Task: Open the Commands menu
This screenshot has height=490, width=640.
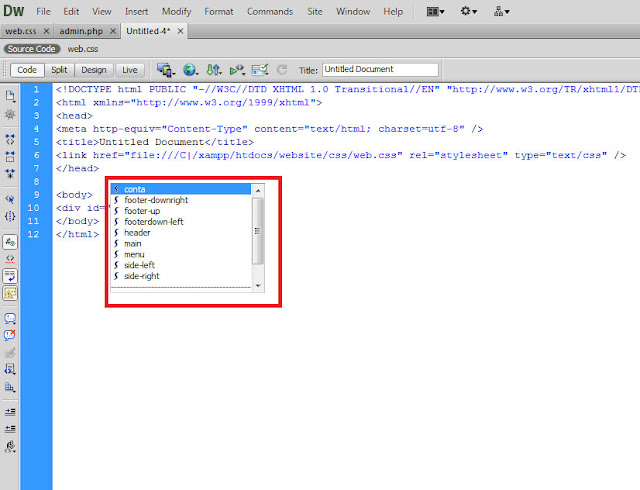Action: [x=270, y=11]
